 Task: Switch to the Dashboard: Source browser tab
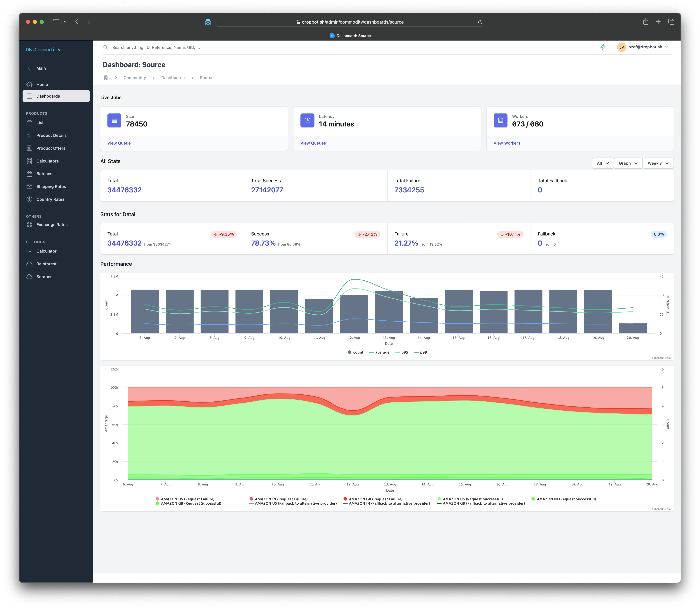click(350, 36)
